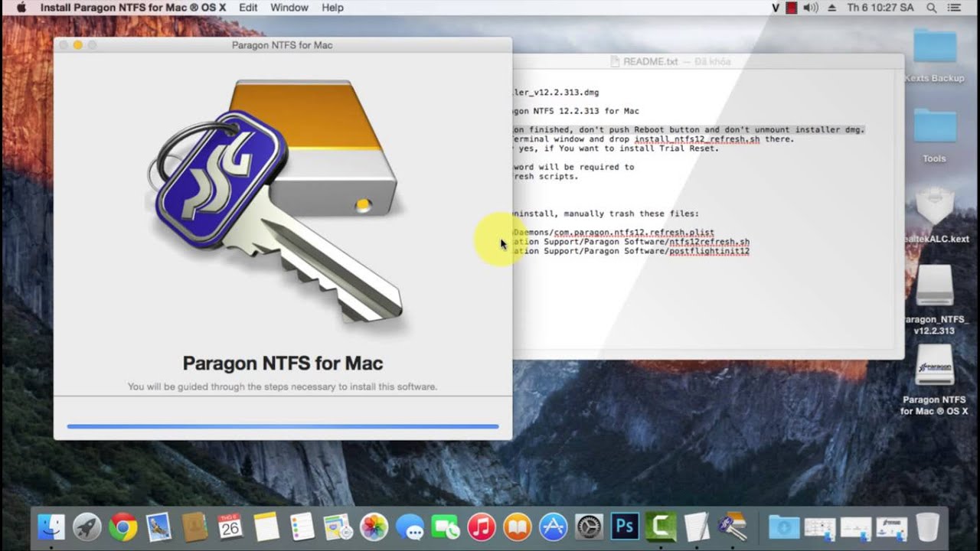Minimize installer window with yellow button
Image resolution: width=980 pixels, height=551 pixels.
point(77,45)
